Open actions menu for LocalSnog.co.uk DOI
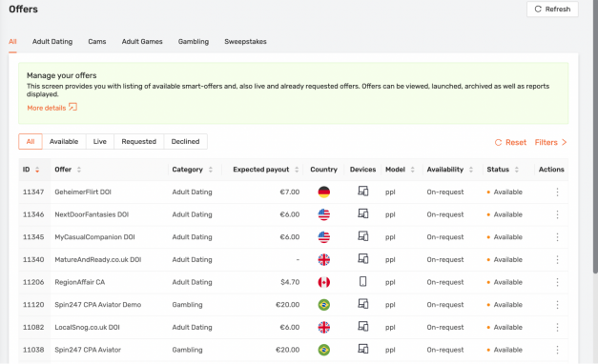This screenshot has height=364, width=598. click(557, 328)
